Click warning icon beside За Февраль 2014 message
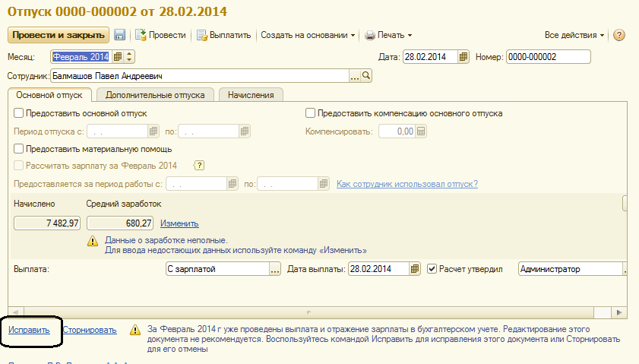The width and height of the screenshot is (639, 364). click(135, 330)
